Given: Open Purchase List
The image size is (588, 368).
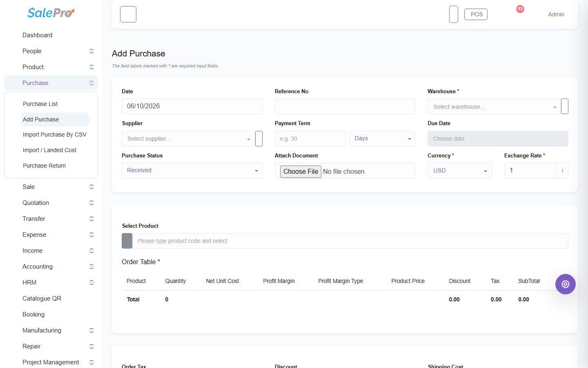Looking at the screenshot, I should click(x=55, y=104).
